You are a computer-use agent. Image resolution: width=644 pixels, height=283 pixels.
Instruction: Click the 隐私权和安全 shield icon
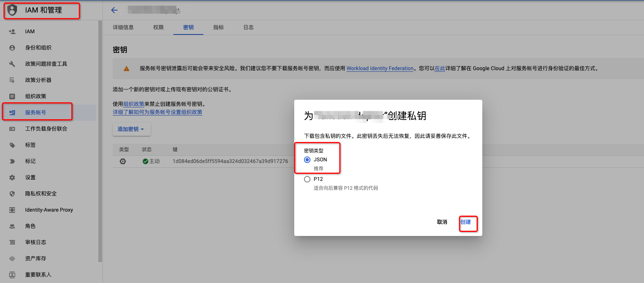click(12, 193)
